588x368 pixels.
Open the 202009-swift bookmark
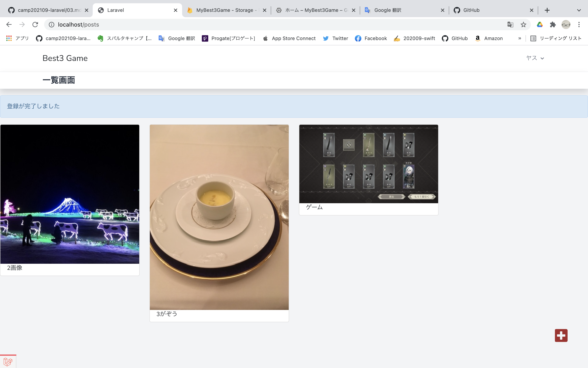pos(414,38)
